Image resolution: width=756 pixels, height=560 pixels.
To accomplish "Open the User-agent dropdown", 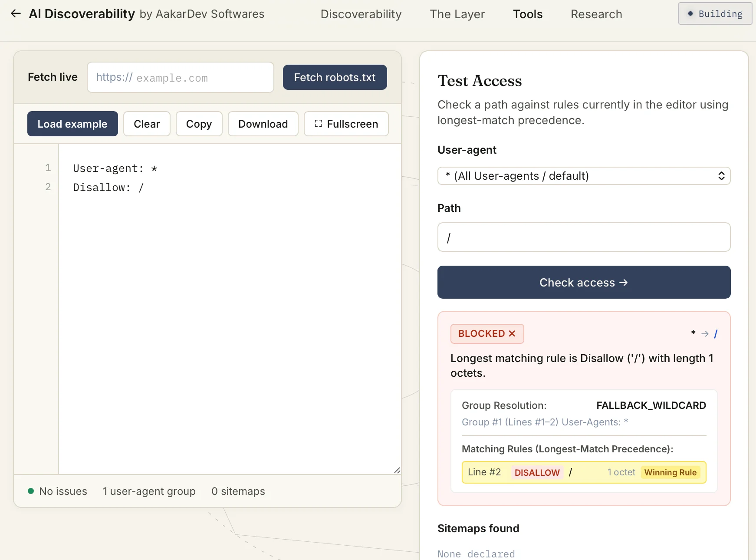I will pyautogui.click(x=584, y=176).
